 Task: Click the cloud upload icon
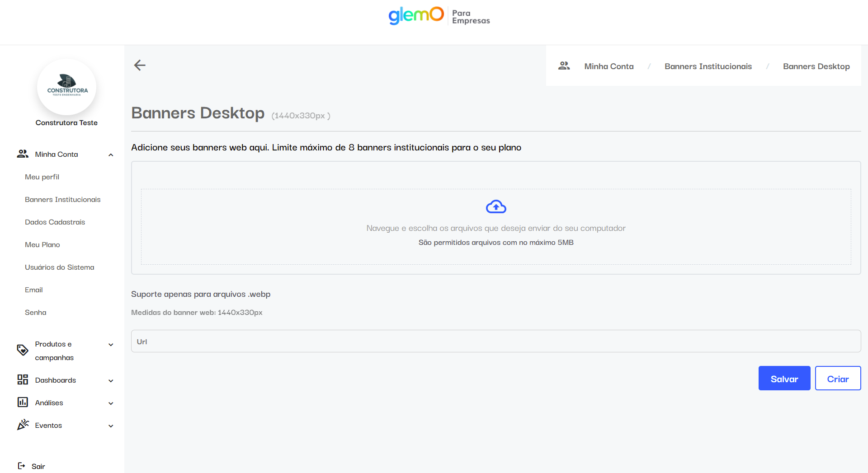496,207
